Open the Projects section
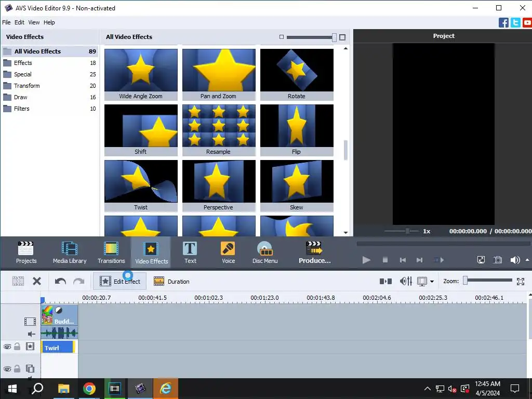This screenshot has width=532, height=399. (x=26, y=252)
